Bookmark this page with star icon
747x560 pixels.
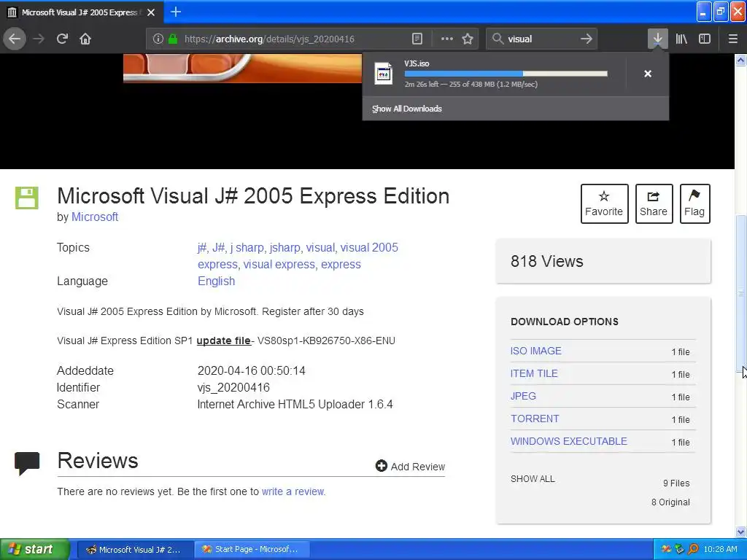click(x=468, y=39)
